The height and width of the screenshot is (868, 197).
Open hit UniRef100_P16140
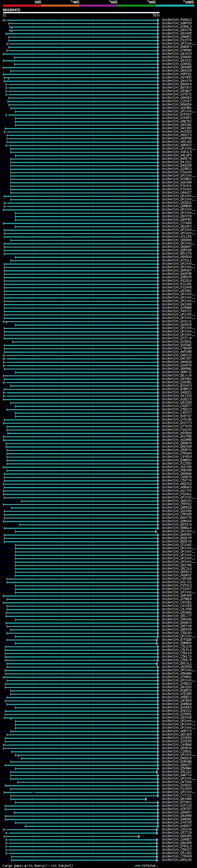tap(177, 430)
